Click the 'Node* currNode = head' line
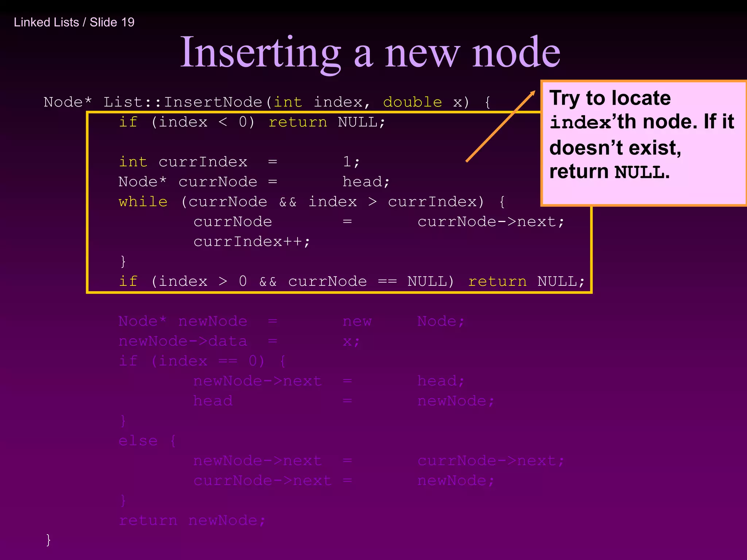This screenshot has width=747, height=560. pos(254,182)
